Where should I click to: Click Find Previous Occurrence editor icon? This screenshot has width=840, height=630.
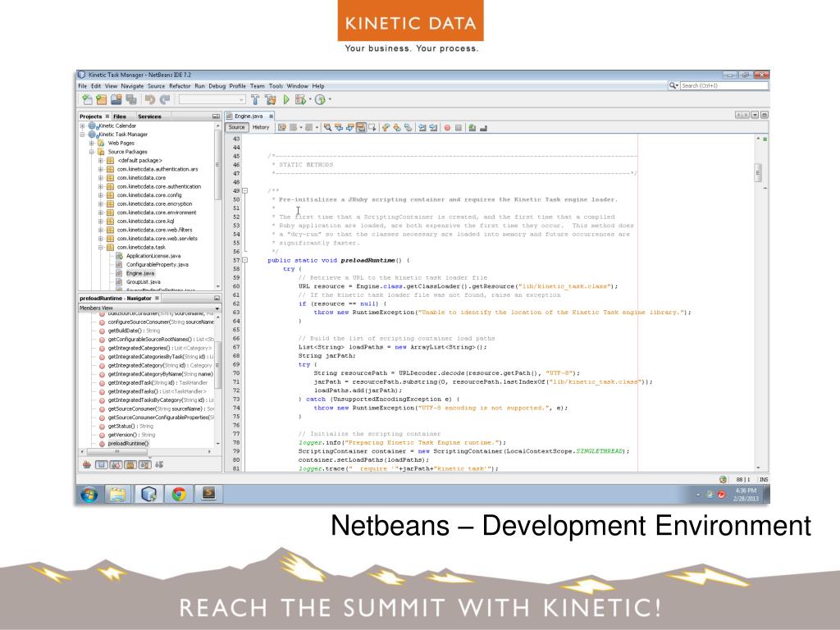click(x=339, y=127)
